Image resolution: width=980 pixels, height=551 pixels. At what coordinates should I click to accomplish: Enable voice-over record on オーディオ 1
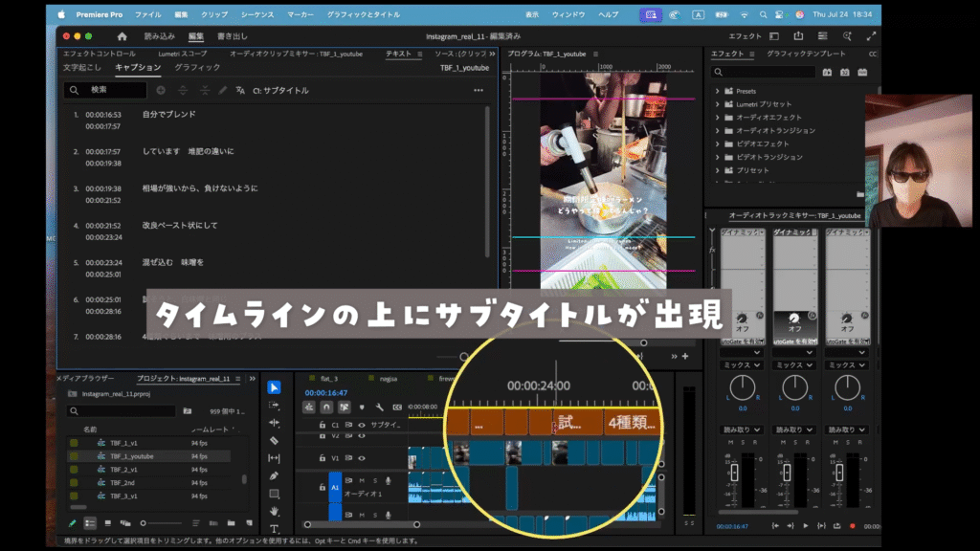click(x=389, y=480)
